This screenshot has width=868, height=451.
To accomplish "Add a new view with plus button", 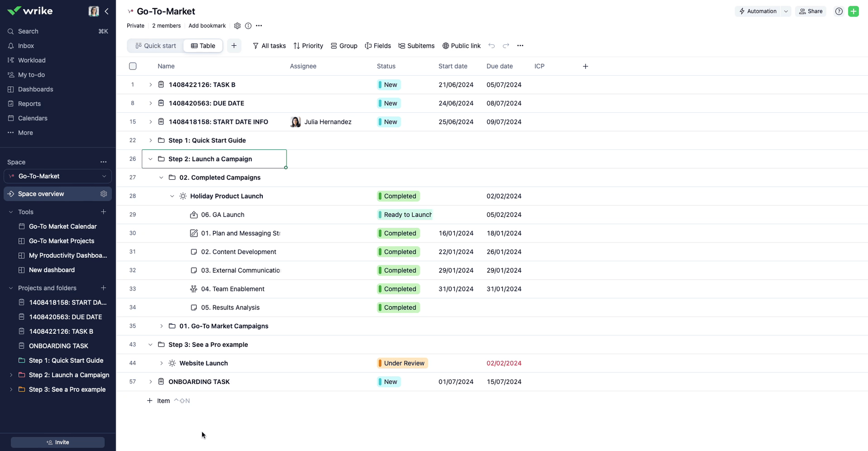I will 234,46.
